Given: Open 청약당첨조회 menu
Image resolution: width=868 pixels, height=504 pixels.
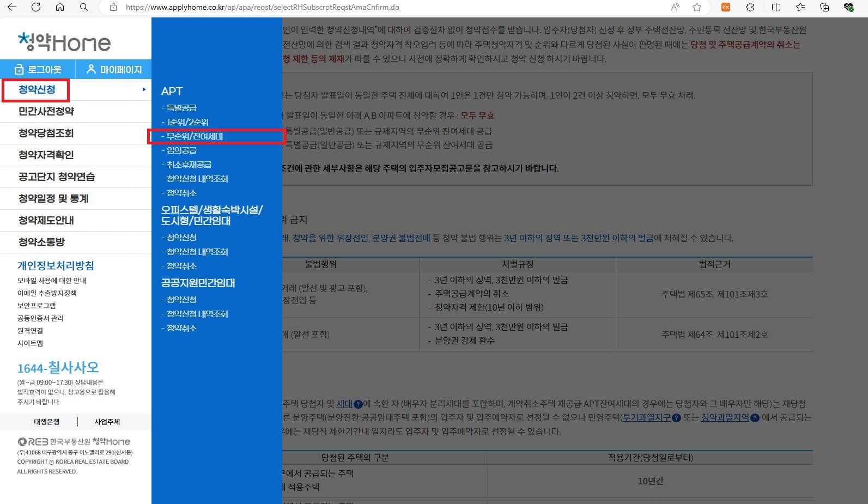Looking at the screenshot, I should click(x=46, y=133).
